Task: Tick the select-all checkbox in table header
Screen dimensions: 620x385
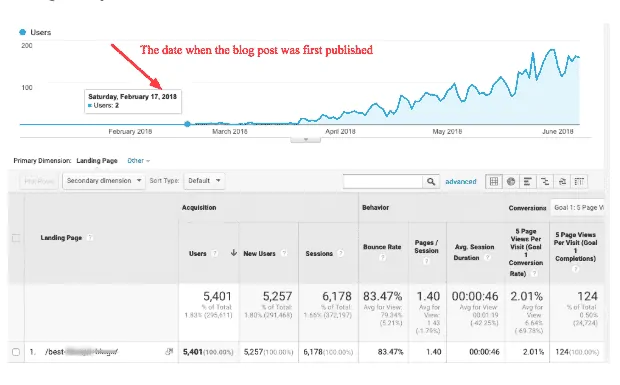Action: coord(16,238)
